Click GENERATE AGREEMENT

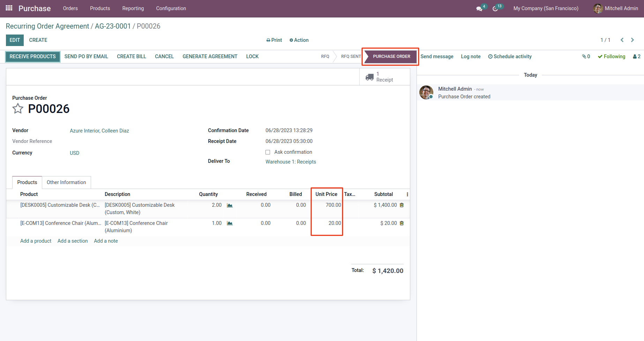pyautogui.click(x=210, y=56)
